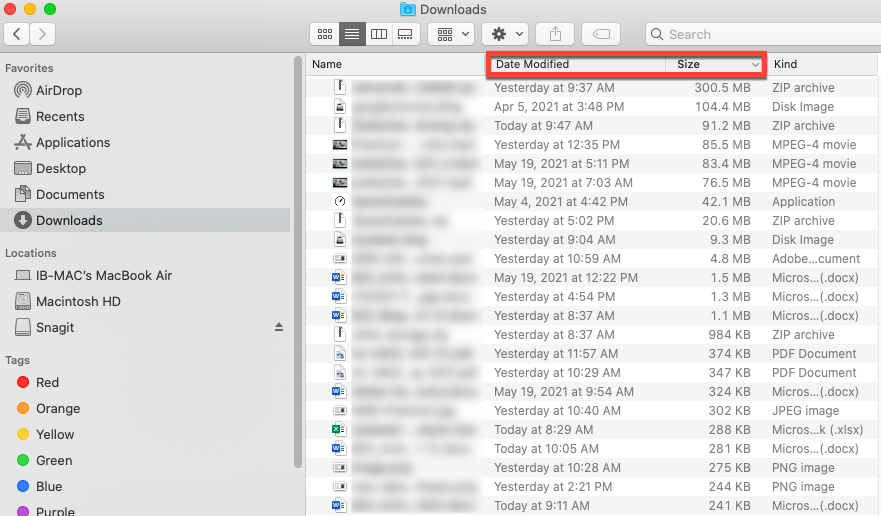The image size is (881, 516).
Task: Select Downloads in the sidebar
Action: pos(145,220)
